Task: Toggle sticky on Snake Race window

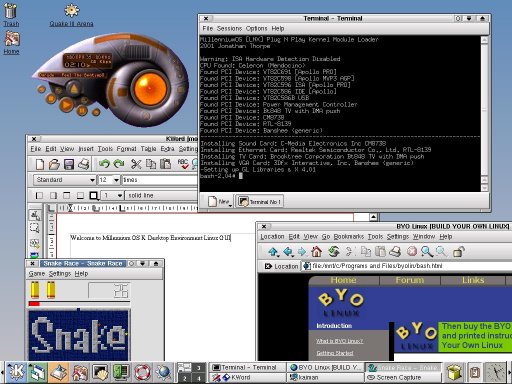Action: coord(131,263)
